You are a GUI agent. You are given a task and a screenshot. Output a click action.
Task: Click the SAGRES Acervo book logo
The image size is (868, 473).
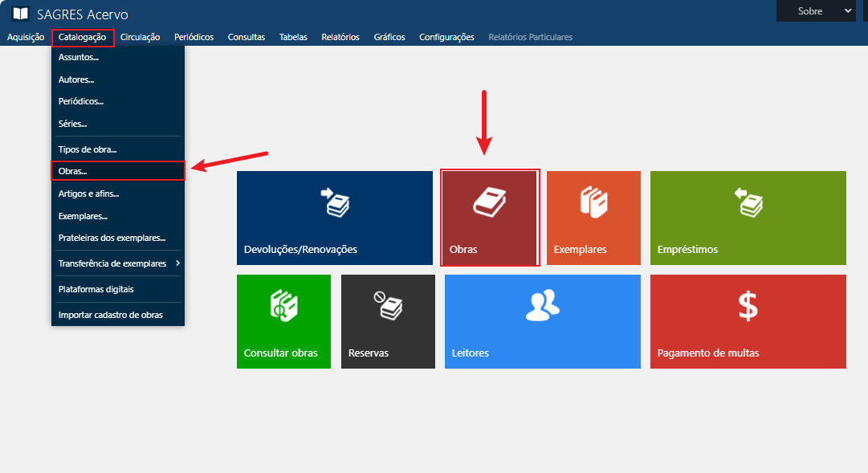point(21,14)
